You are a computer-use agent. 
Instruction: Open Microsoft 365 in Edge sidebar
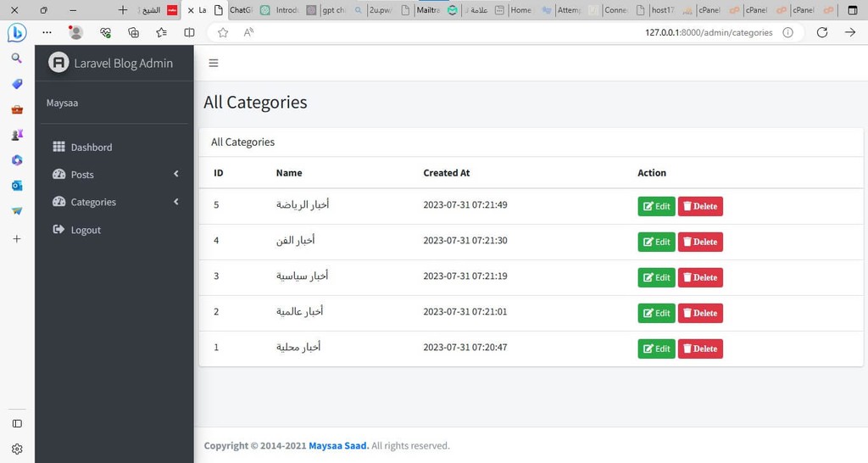click(17, 160)
